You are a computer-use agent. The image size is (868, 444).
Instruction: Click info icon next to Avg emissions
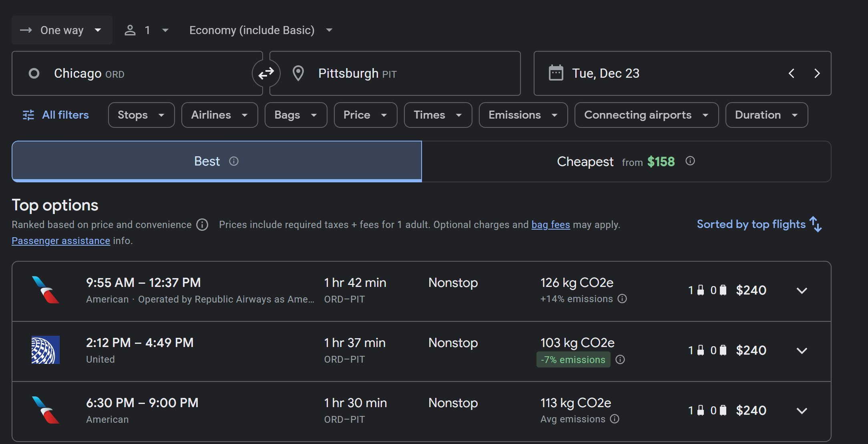(615, 419)
